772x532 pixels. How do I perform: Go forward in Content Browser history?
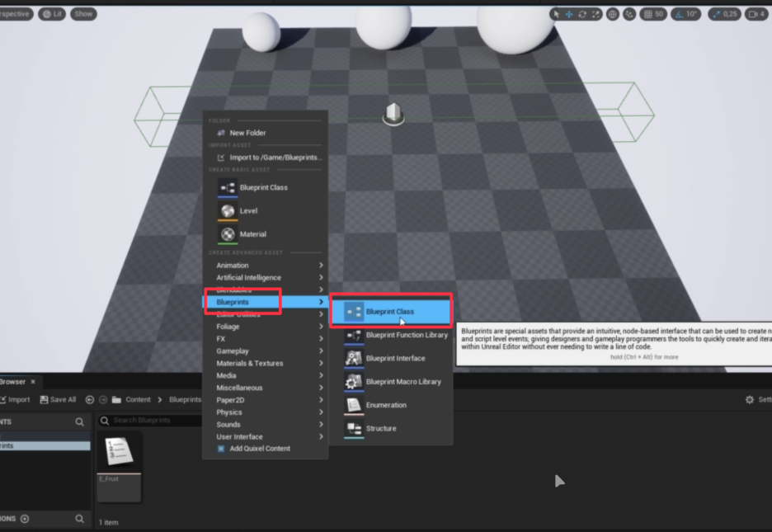[x=103, y=399]
